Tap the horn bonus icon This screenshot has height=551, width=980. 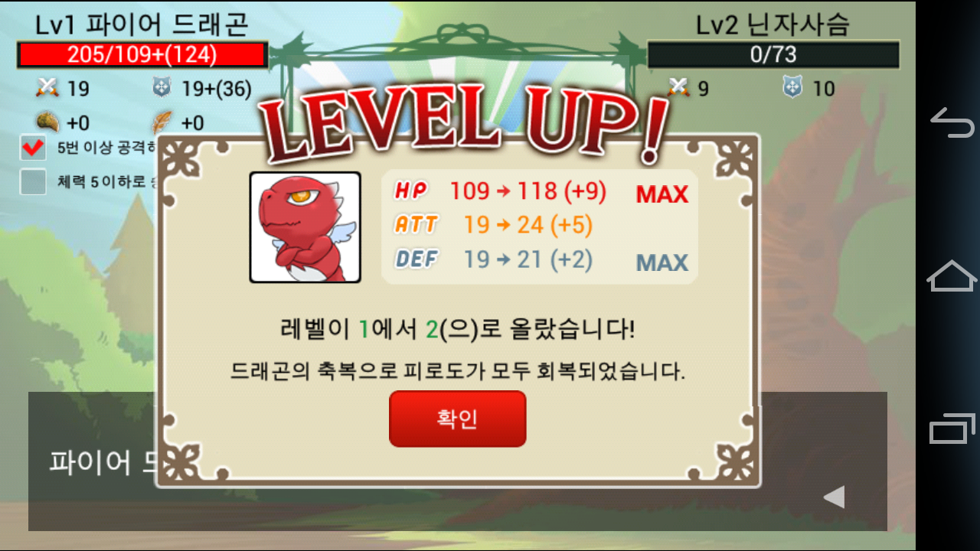[x=47, y=122]
